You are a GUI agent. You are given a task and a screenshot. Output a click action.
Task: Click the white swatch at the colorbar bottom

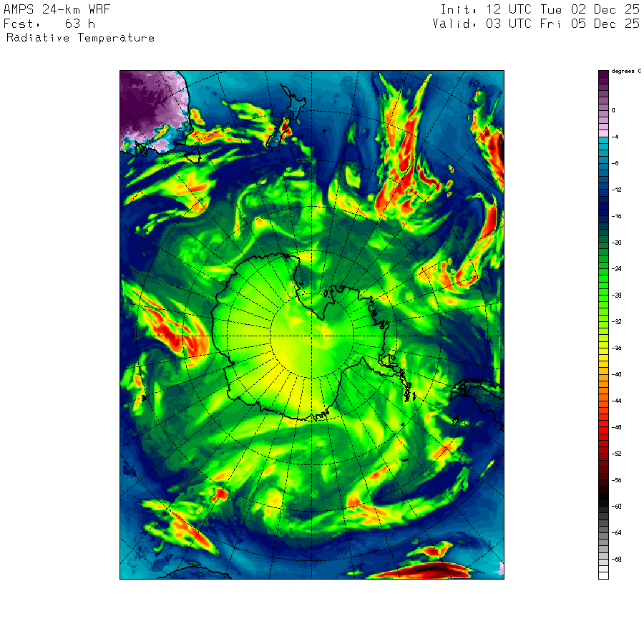(603, 575)
